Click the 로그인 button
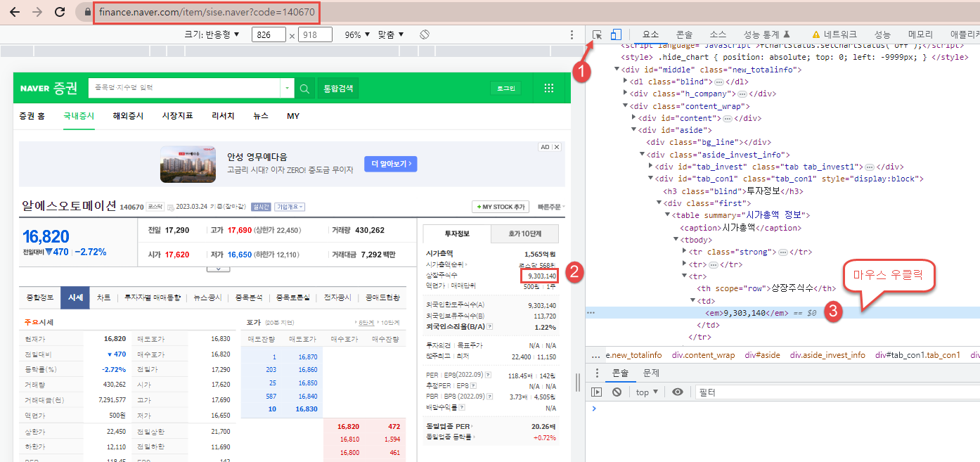Screen dimensions: 980x462 click(506, 88)
